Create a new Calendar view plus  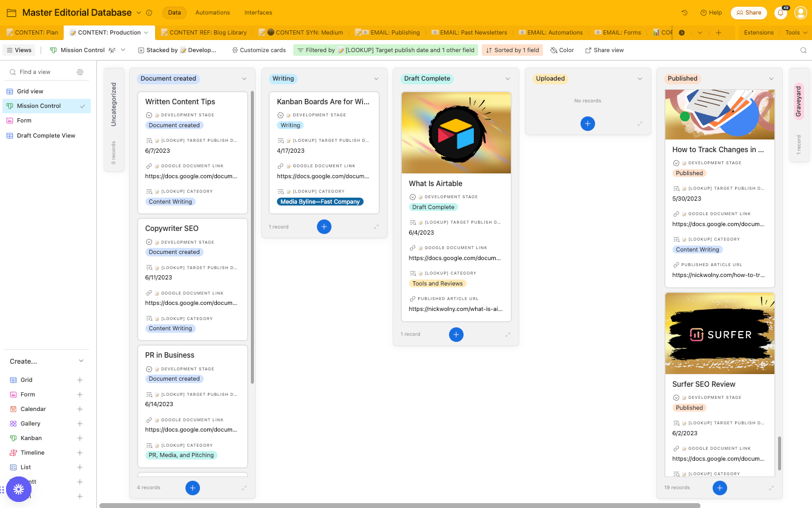pos(80,409)
